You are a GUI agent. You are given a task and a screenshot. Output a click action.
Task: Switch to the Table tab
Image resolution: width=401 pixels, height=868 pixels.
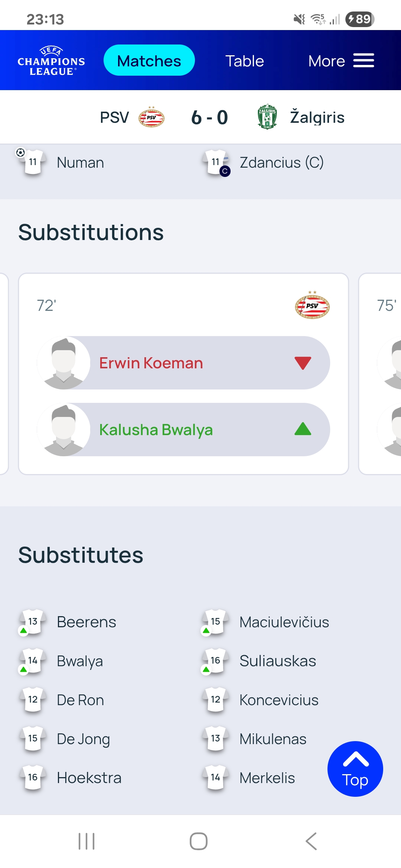click(245, 61)
